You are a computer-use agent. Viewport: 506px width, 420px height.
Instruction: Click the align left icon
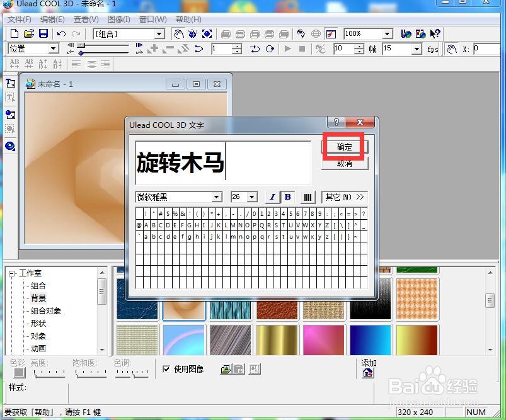(76, 64)
